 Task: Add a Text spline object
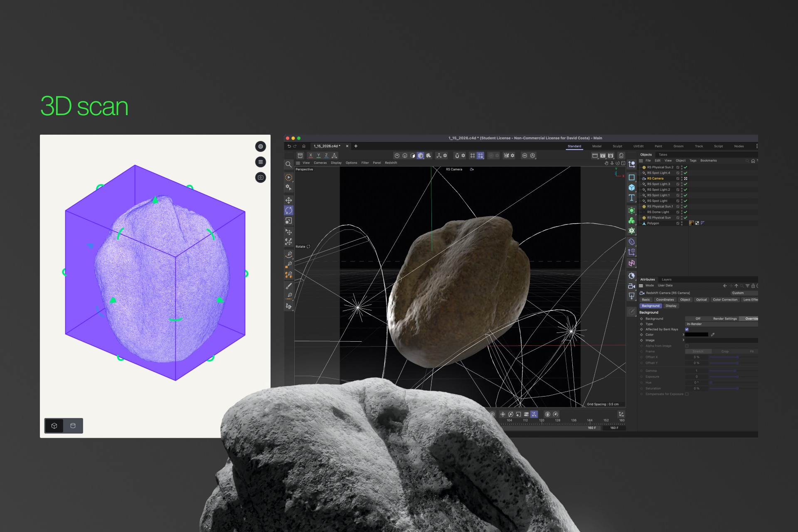click(x=632, y=198)
